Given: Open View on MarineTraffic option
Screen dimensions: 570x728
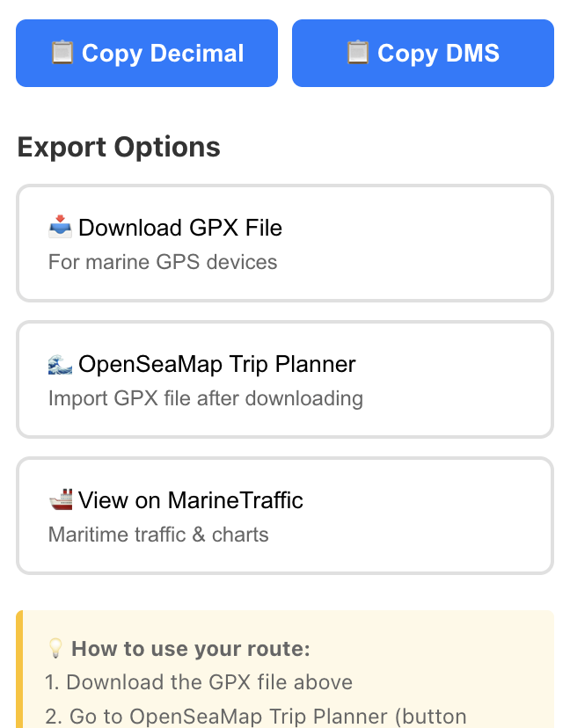Looking at the screenshot, I should coord(285,515).
